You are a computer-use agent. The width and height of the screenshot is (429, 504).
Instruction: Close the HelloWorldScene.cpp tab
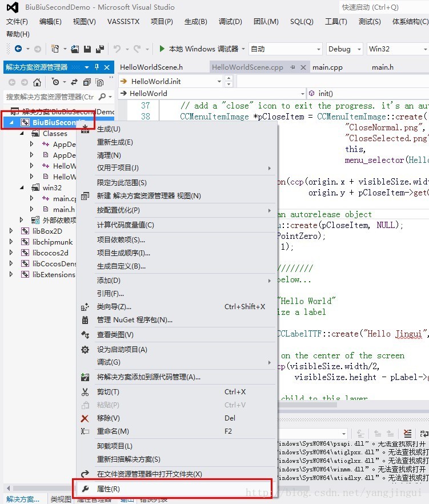[x=303, y=67]
